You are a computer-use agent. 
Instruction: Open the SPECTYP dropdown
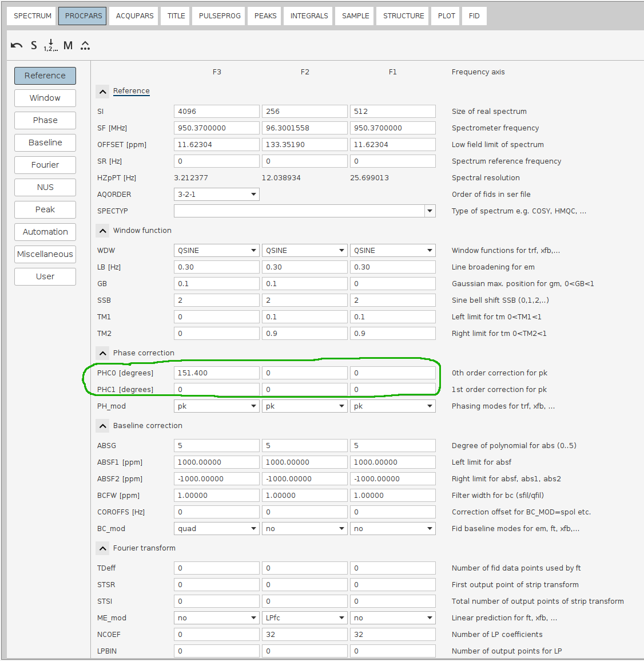click(x=430, y=211)
